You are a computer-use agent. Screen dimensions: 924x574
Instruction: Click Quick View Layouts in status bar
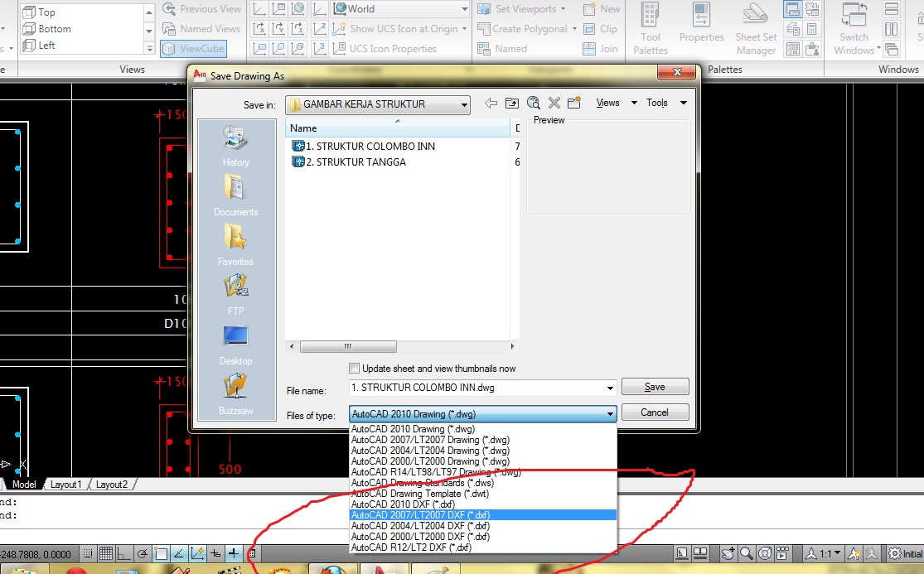click(x=700, y=553)
